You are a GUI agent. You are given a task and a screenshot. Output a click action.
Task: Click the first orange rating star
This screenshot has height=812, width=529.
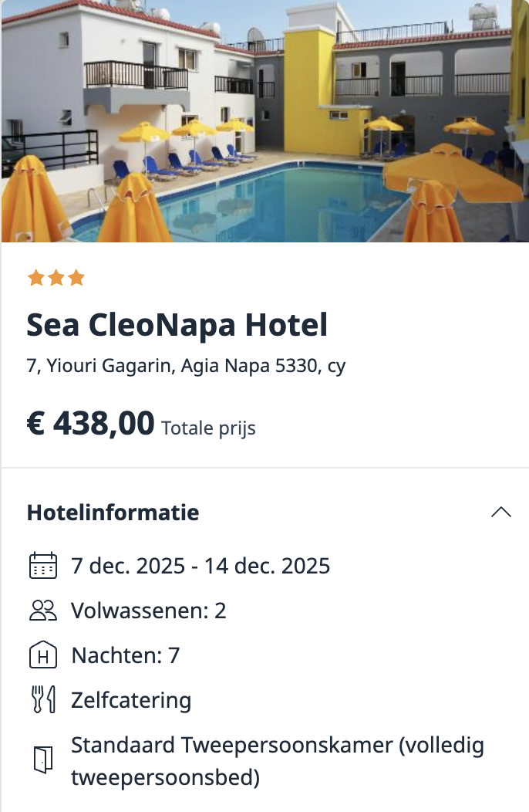pos(36,279)
